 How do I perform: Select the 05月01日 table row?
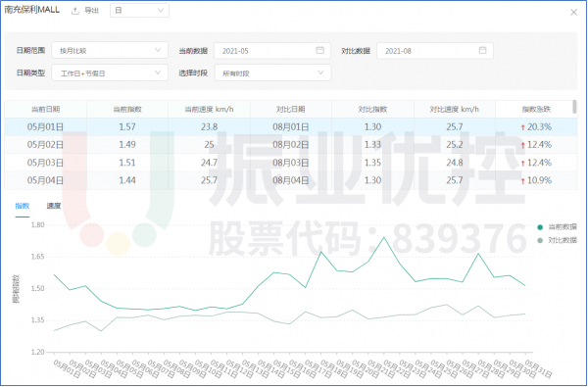(291, 126)
